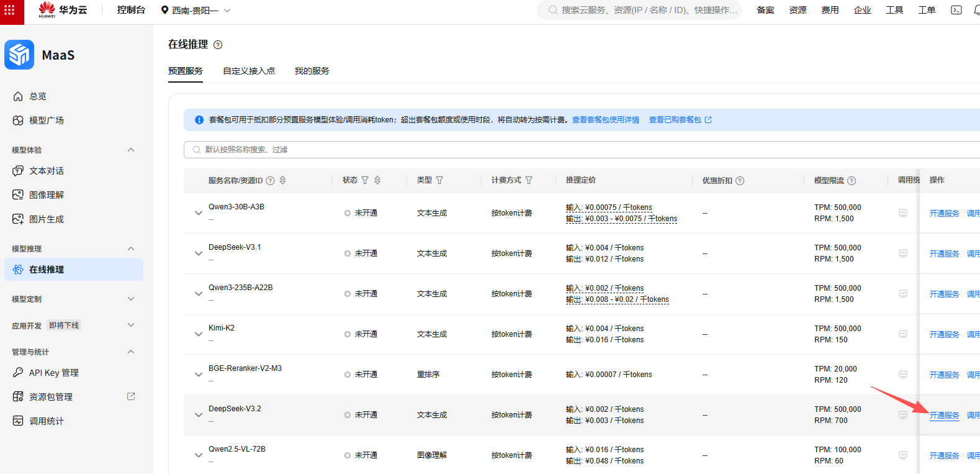Click the API Key 管理 key icon
This screenshot has width=980, height=474.
[18, 373]
